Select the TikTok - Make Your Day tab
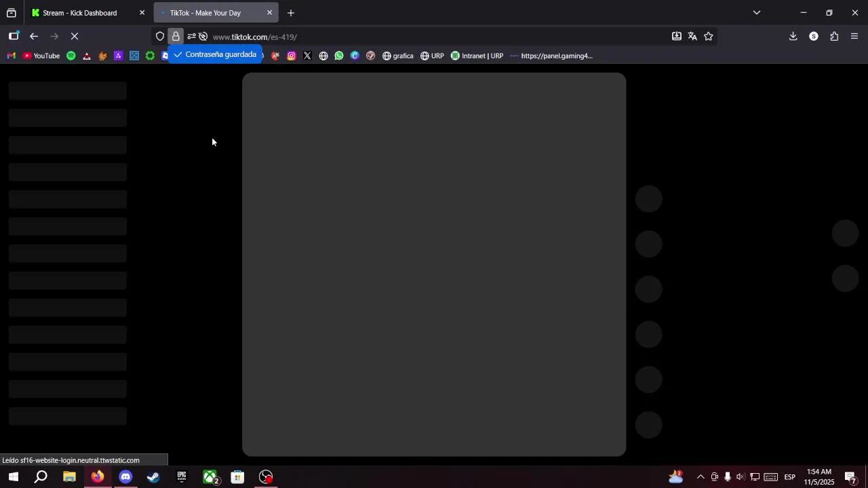 pyautogui.click(x=205, y=13)
